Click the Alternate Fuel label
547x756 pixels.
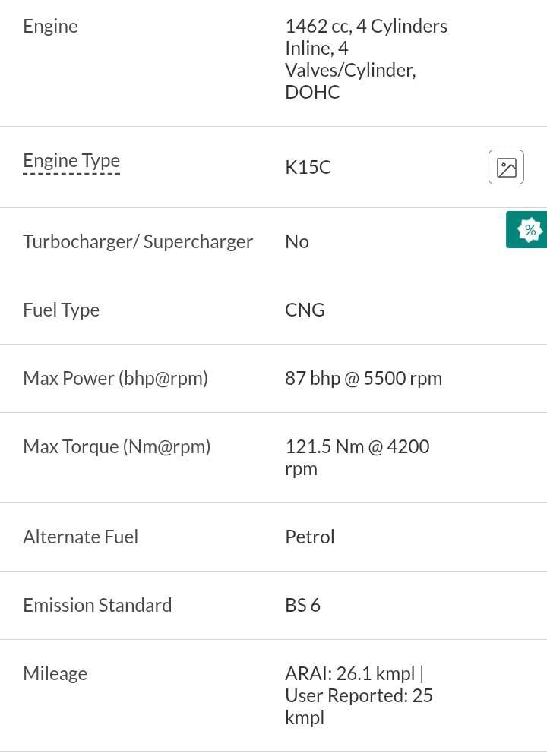(81, 537)
